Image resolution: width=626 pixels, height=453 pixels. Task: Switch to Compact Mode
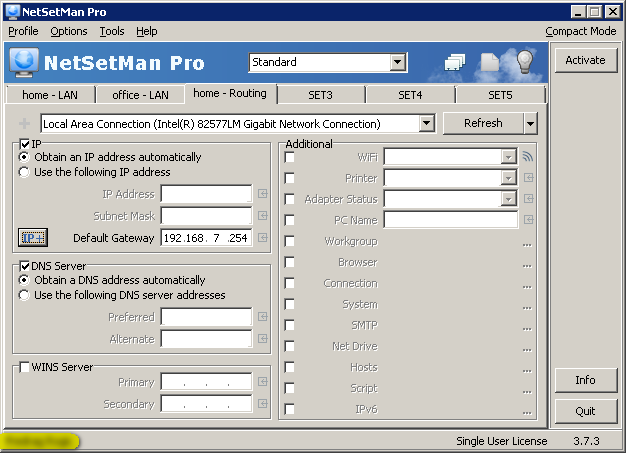(581, 31)
